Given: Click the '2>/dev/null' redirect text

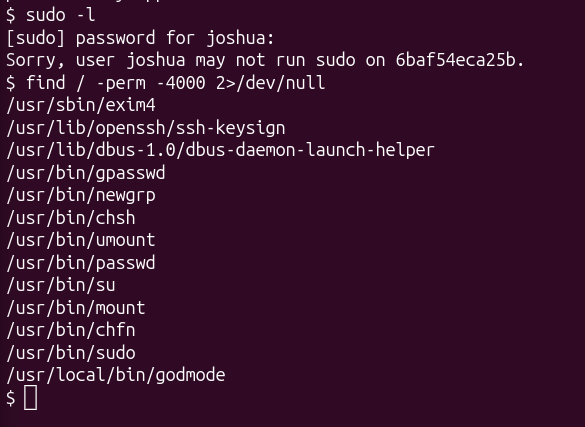Looking at the screenshot, I should 270,83.
